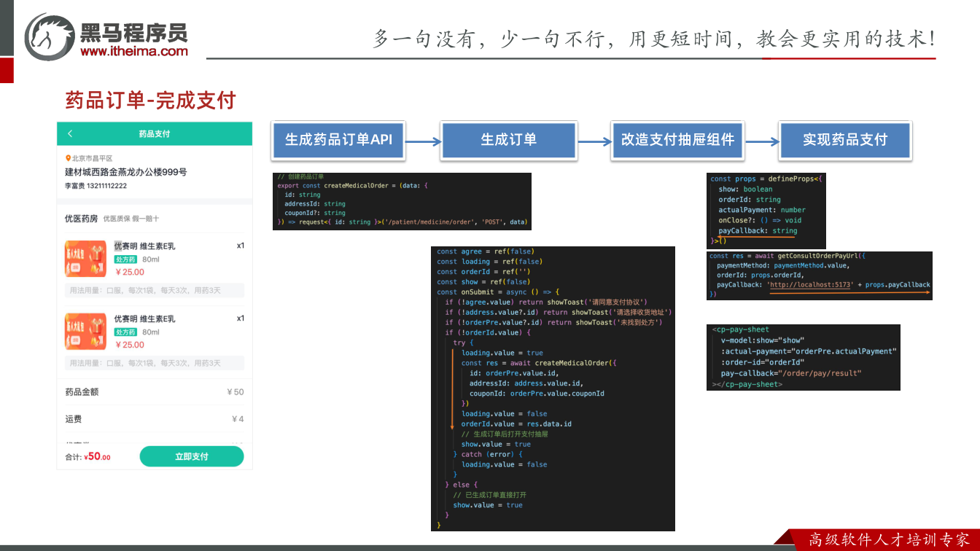Click the 合计 ¥50.00 total
The image size is (980, 551).
[88, 457]
